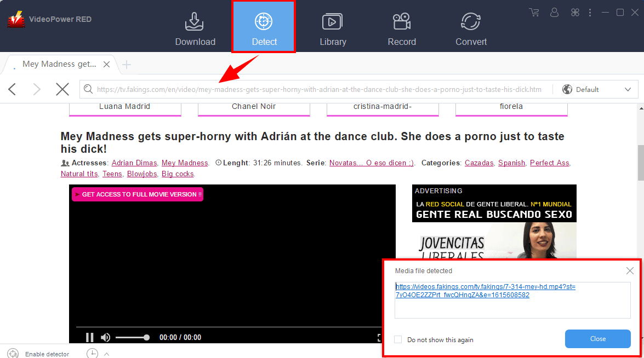The height and width of the screenshot is (358, 644).
Task: Click the full movie version access button
Action: tap(138, 194)
